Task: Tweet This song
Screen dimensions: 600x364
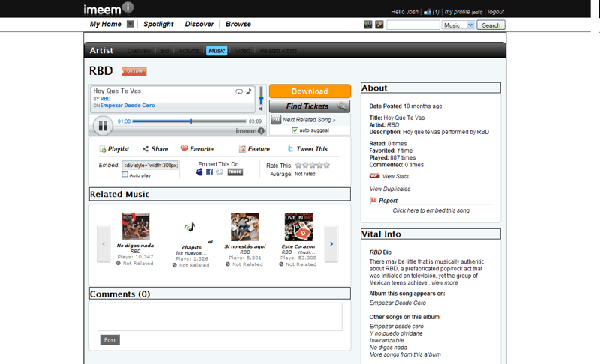Action: tap(307, 149)
